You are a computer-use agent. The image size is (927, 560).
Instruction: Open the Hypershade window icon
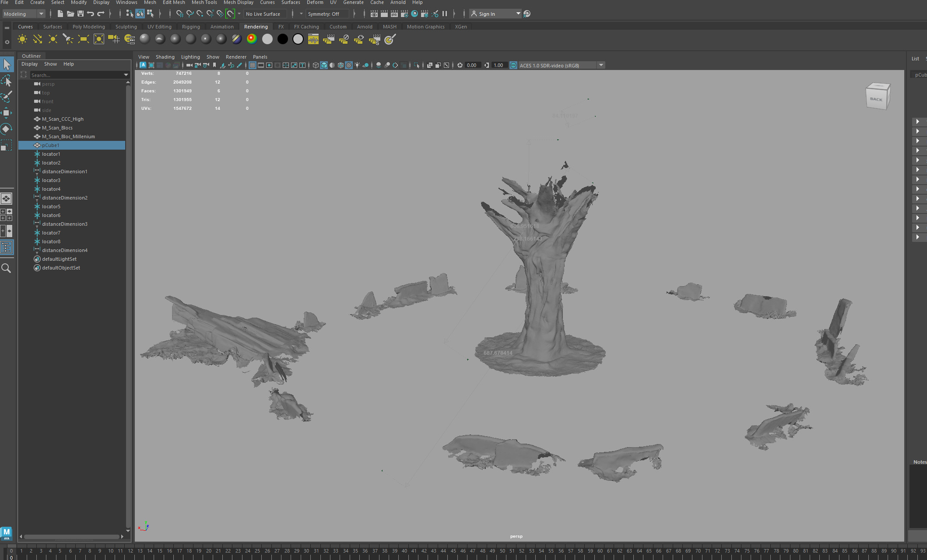414,14
